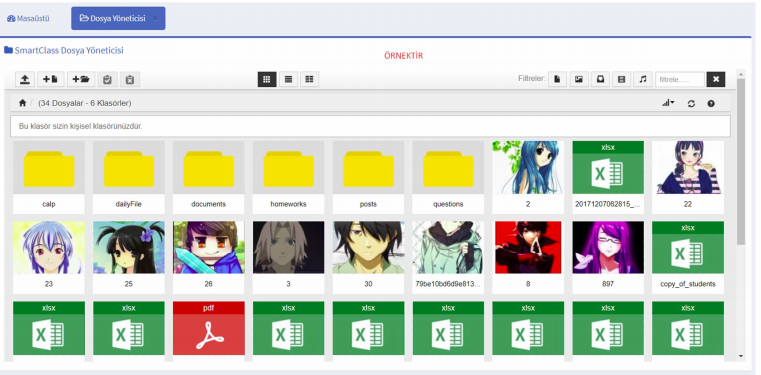Click the paste clipboard icon with checkmark
The image size is (761, 375).
108,80
